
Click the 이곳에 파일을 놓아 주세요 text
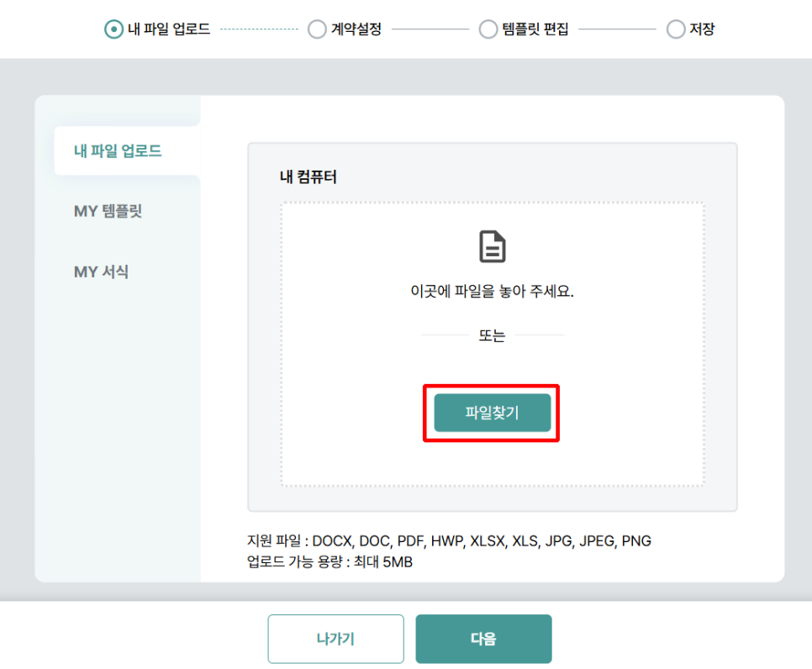pyautogui.click(x=492, y=291)
